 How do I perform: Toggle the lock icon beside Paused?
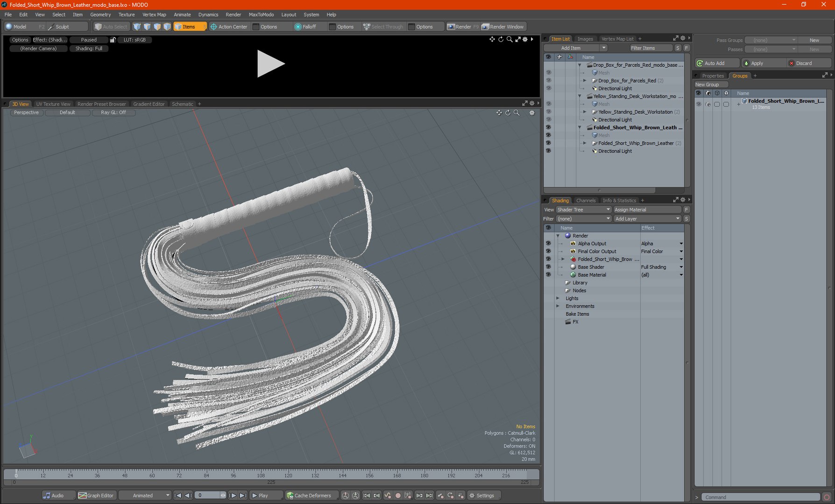(113, 40)
